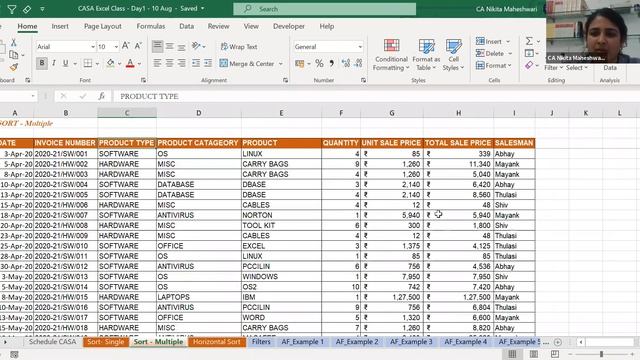
Task: Click the Insert Function fx icon
Action: [101, 96]
